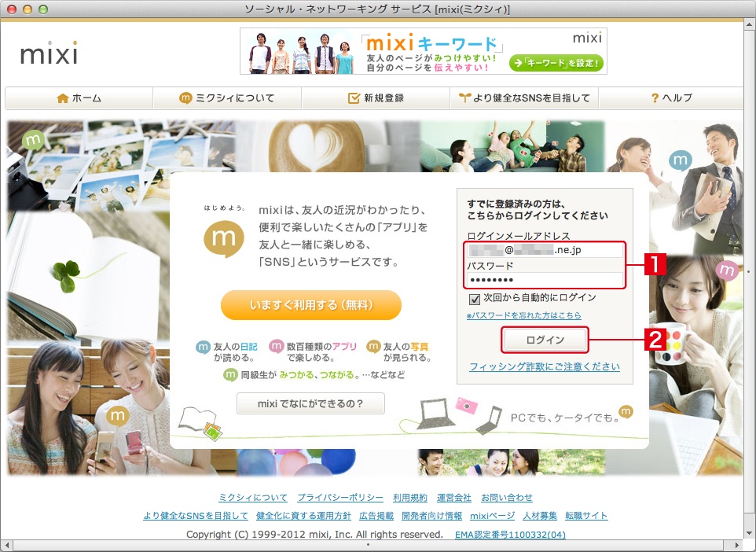Click the ログイン button
Viewport: 756px width, 552px height.
[545, 340]
